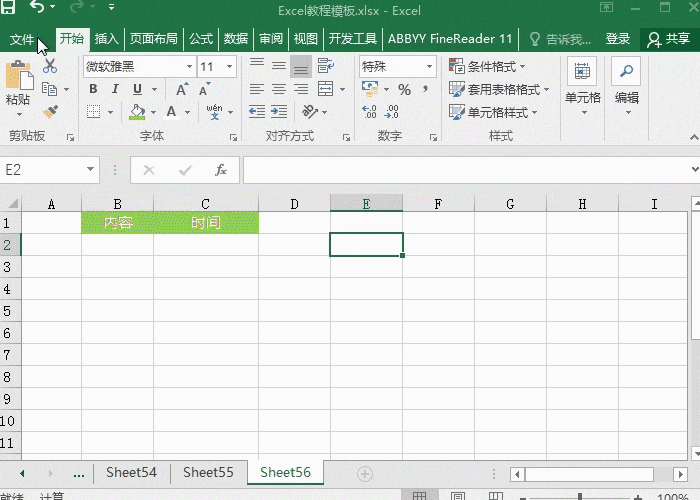
Task: Open the 文件 File tab
Action: click(22, 39)
